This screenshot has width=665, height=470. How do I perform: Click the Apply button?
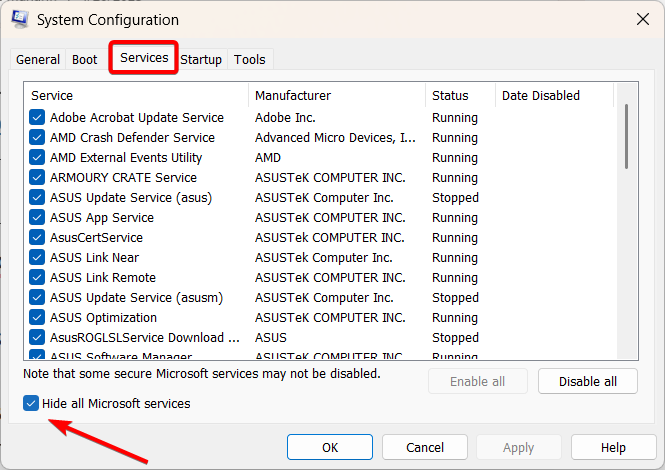coord(519,447)
